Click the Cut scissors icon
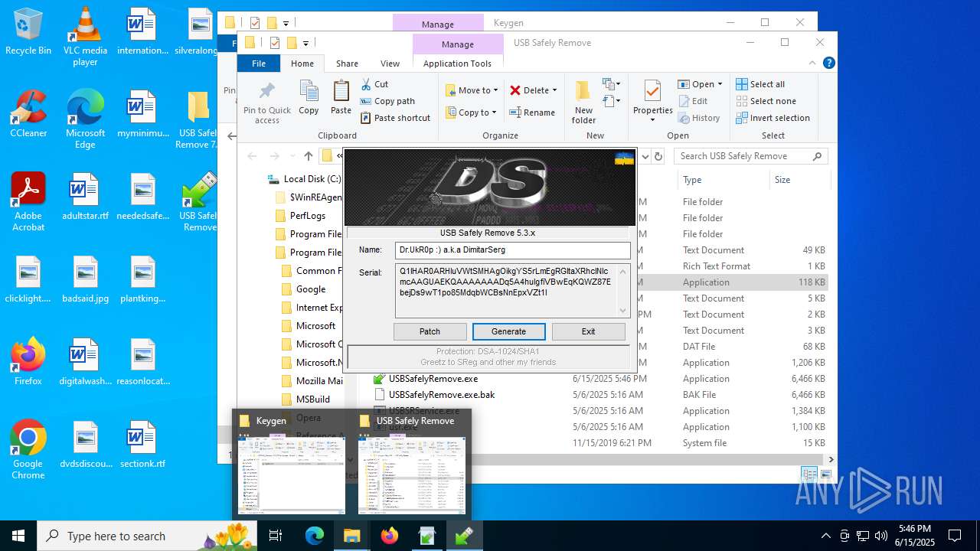The image size is (980, 551). 365,84
